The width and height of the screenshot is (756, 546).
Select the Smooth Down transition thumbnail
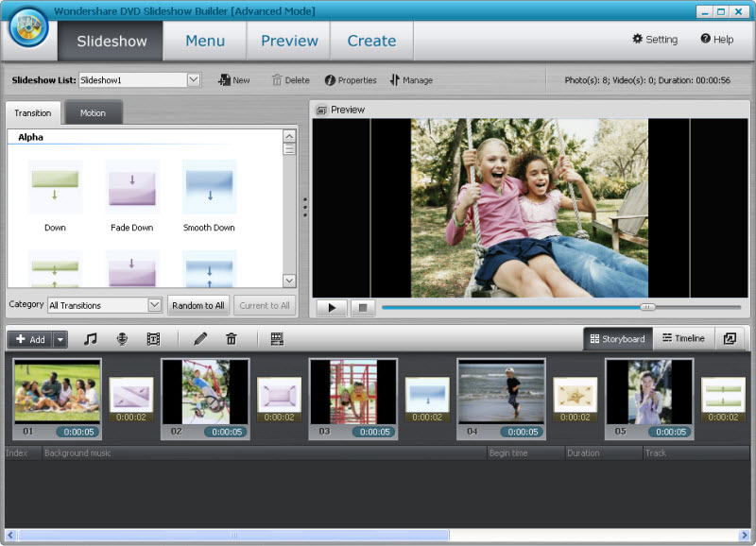tap(209, 188)
